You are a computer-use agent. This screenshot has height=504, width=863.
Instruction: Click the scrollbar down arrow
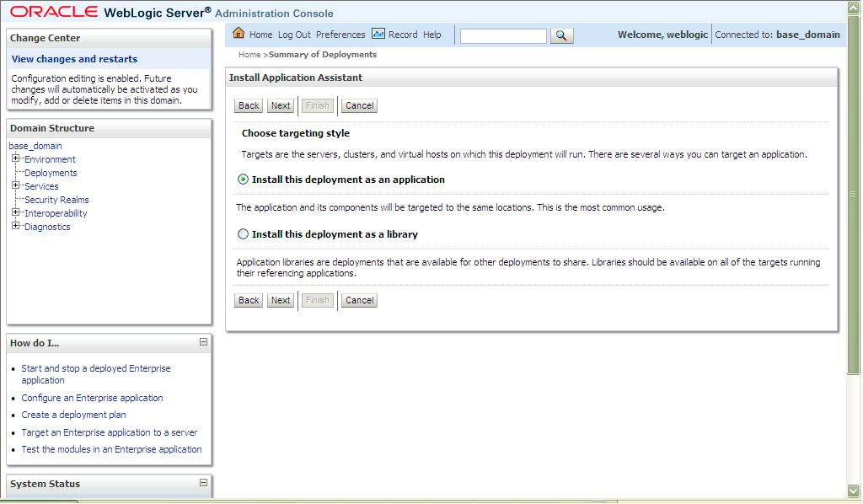click(853, 491)
